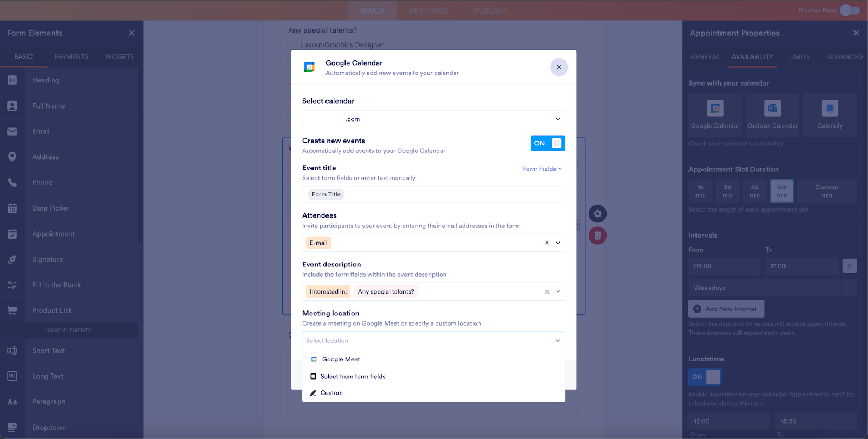The image size is (868, 439).
Task: Open the LIMITS properties tab
Action: click(800, 57)
